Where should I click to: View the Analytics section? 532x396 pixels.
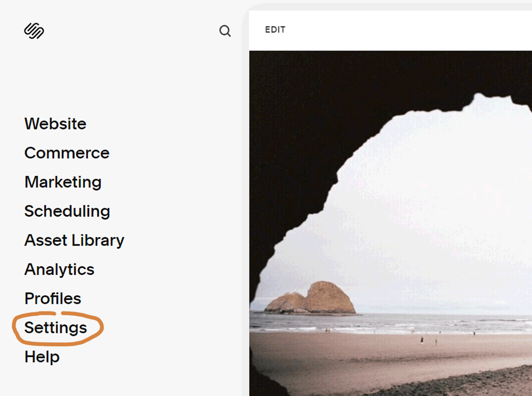59,269
